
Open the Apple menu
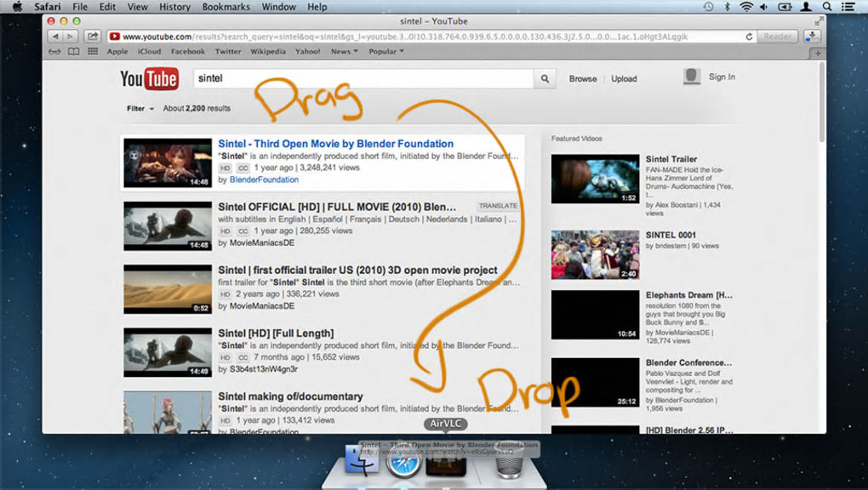17,7
